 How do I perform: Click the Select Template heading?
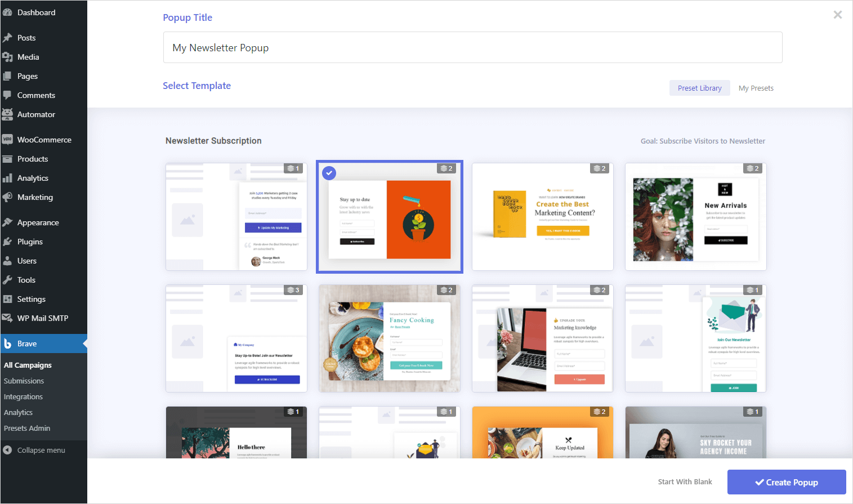point(196,86)
